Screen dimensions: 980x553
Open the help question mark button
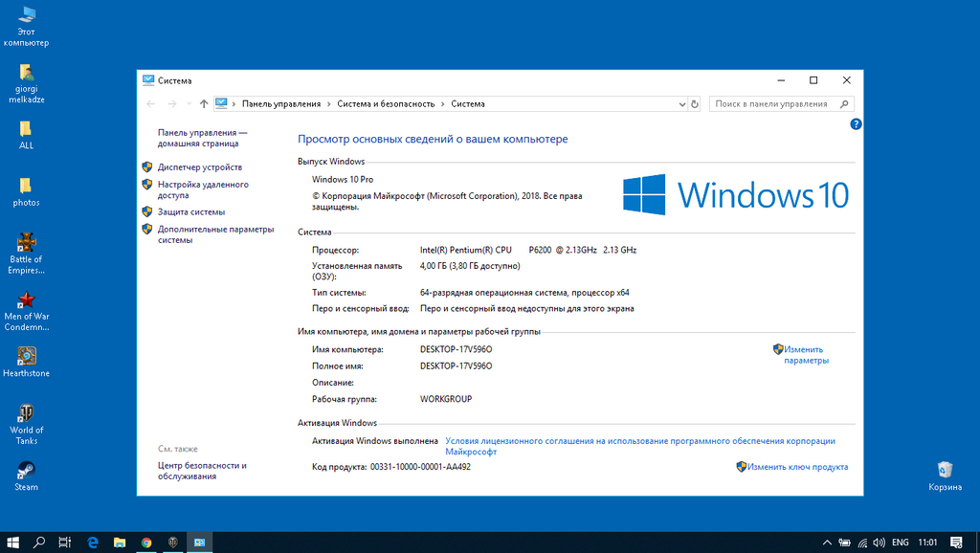(856, 124)
